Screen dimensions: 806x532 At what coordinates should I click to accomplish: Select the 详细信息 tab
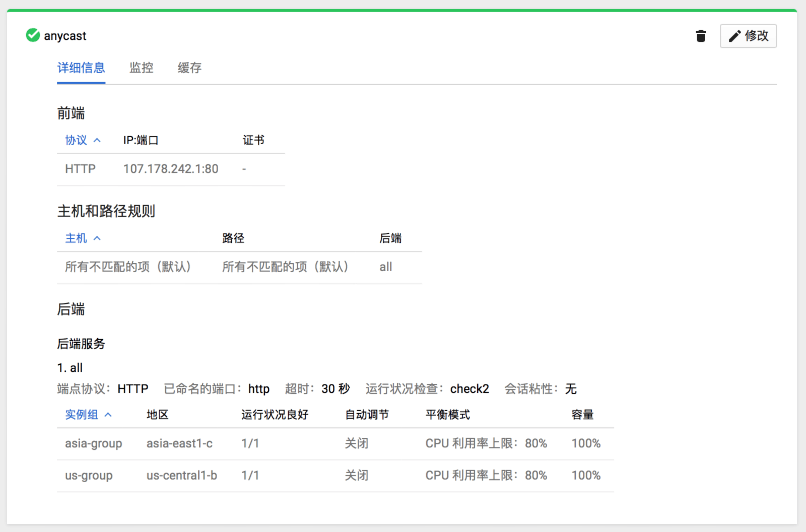tap(81, 68)
